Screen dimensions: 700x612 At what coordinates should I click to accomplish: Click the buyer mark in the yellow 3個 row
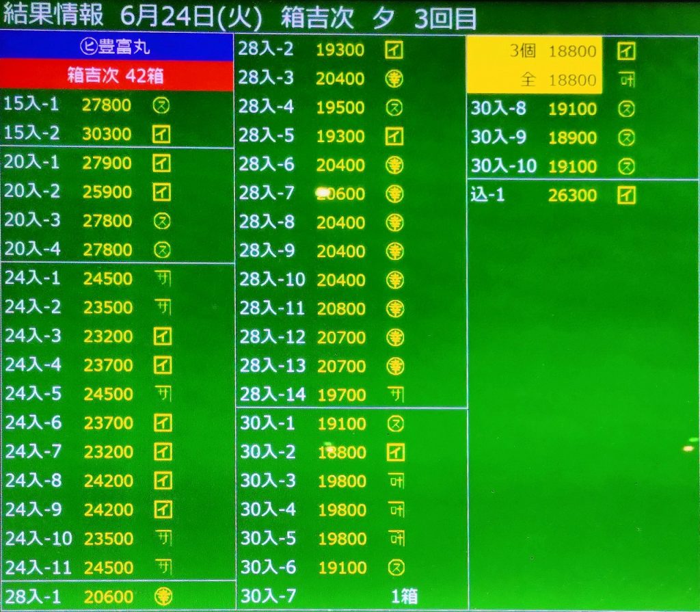[x=626, y=51]
